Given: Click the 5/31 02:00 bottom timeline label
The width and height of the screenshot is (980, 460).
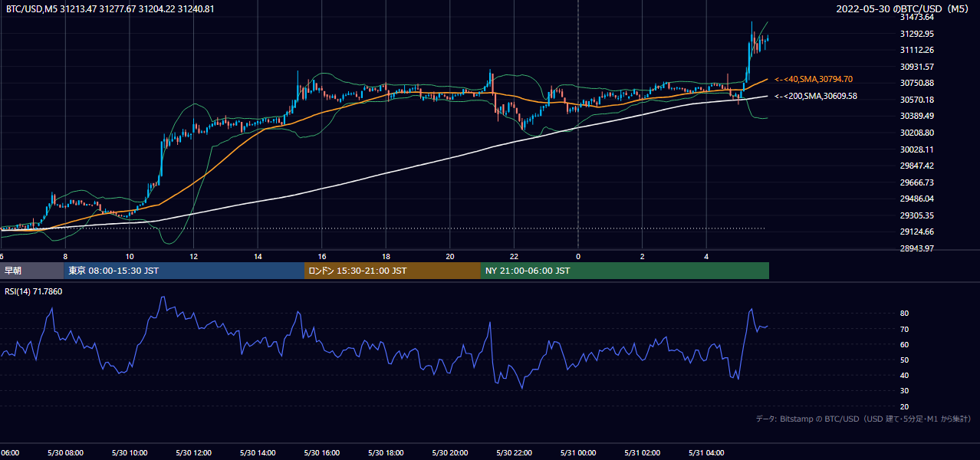Looking at the screenshot, I should 642,453.
